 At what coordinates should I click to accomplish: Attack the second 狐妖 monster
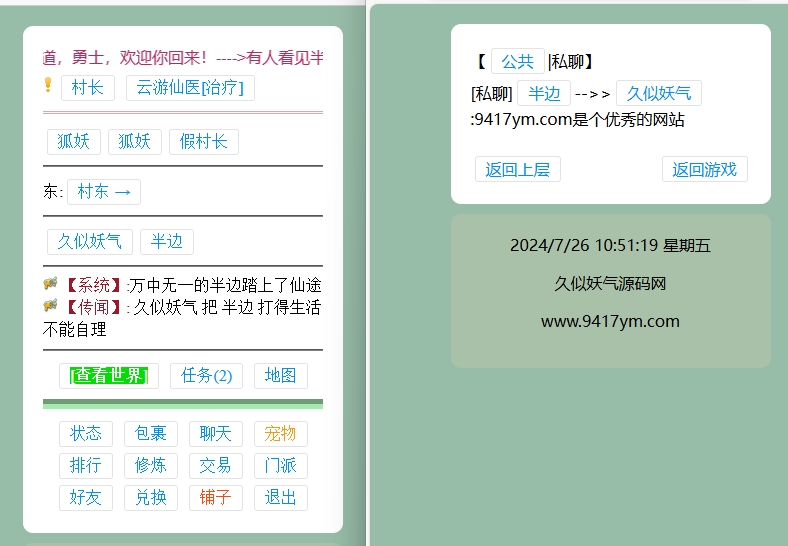coord(135,142)
